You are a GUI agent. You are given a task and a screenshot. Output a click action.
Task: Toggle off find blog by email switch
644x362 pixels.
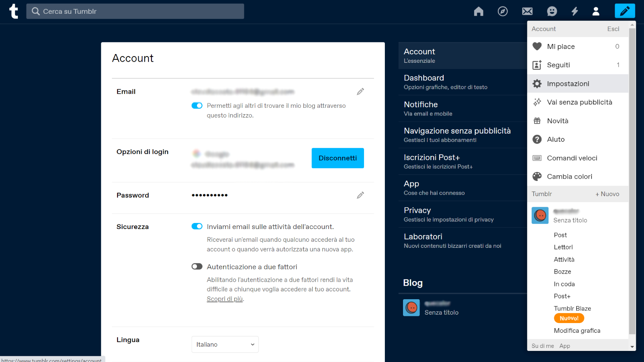click(197, 106)
